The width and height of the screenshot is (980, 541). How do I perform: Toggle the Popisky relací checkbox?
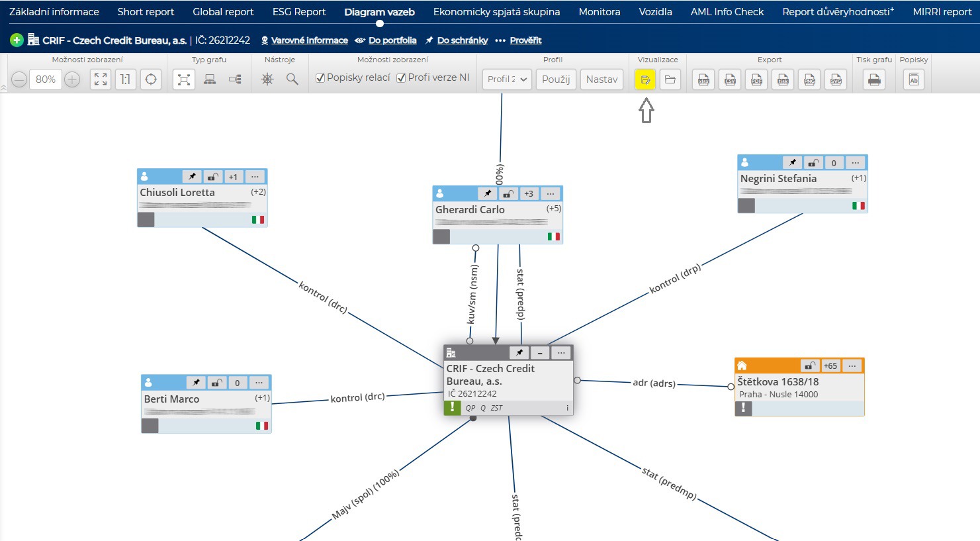[x=321, y=78]
